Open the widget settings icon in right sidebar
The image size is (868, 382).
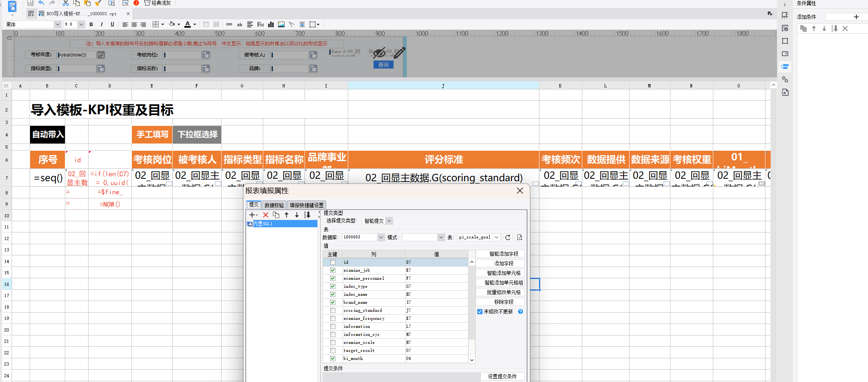785,54
